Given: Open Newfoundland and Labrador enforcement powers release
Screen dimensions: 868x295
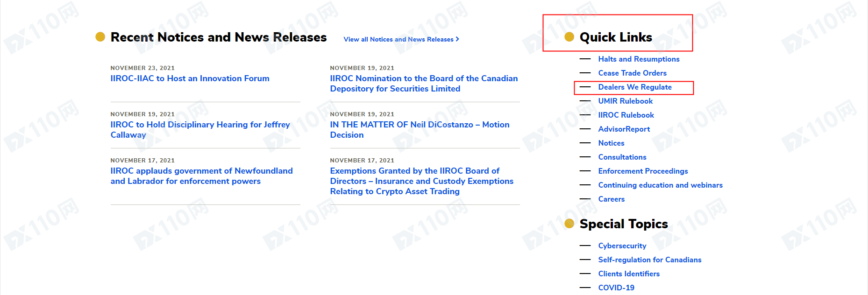Looking at the screenshot, I should pyautogui.click(x=201, y=176).
